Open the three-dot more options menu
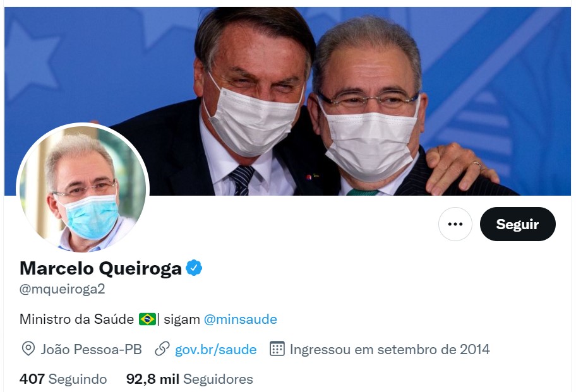This screenshot has height=392, width=588. [x=455, y=224]
